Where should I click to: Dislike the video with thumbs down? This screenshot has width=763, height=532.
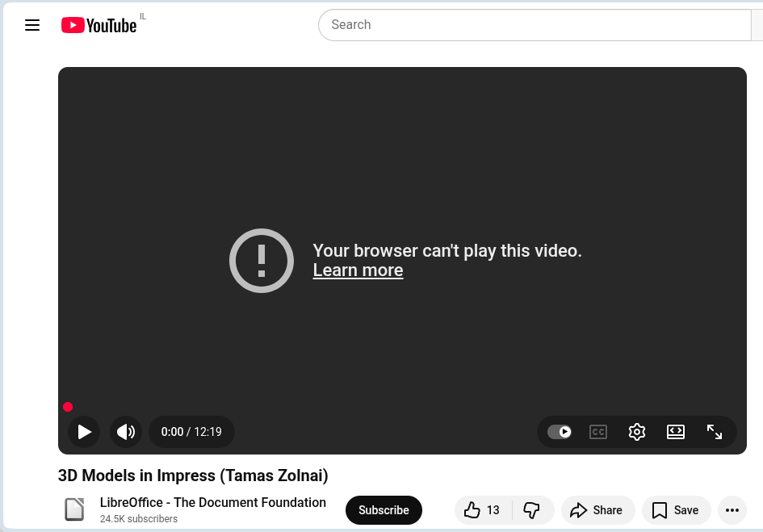[532, 510]
